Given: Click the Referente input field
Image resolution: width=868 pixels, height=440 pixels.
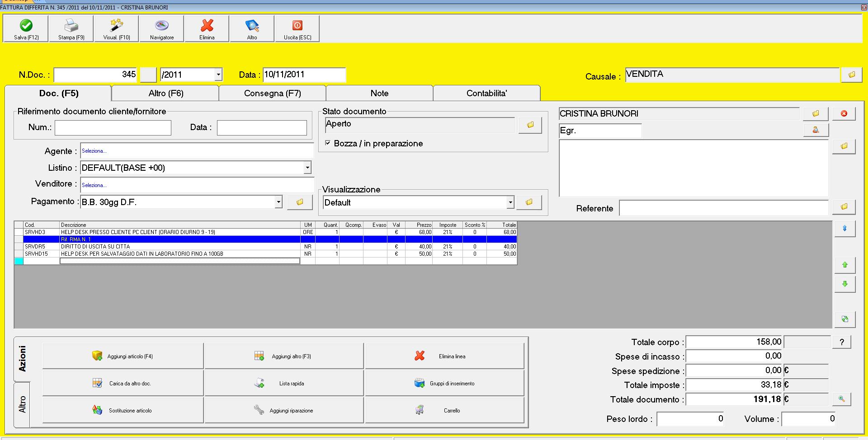Looking at the screenshot, I should 723,208.
